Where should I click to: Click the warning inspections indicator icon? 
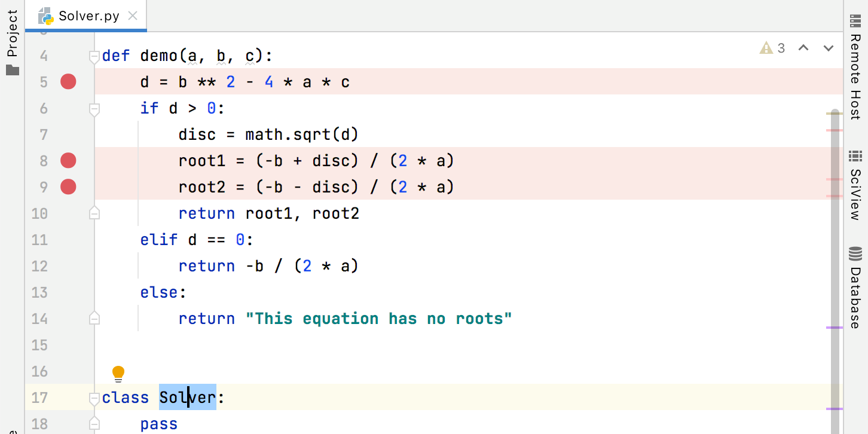pos(766,48)
